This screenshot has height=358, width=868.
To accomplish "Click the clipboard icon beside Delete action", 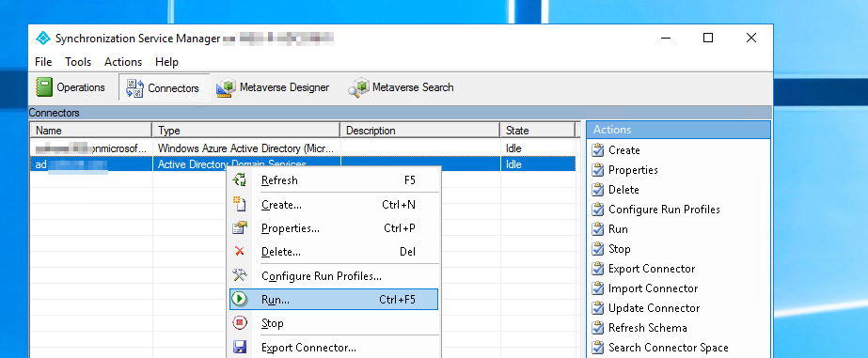I will [x=597, y=189].
